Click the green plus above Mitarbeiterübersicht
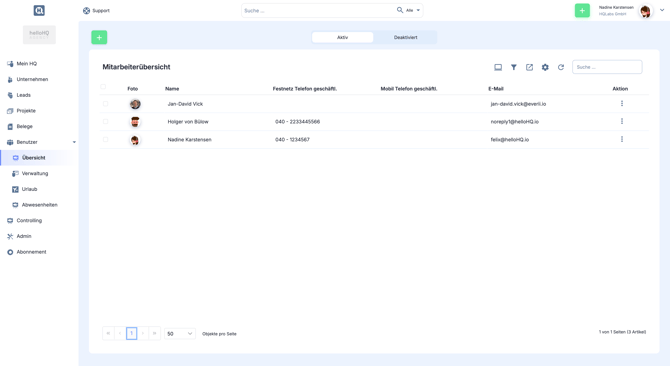 coord(99,38)
